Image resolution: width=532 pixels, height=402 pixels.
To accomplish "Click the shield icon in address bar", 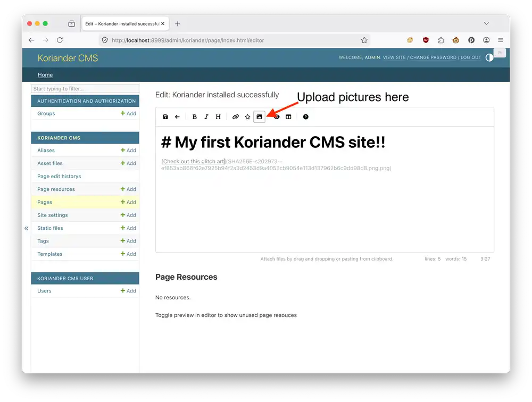I will (x=105, y=40).
